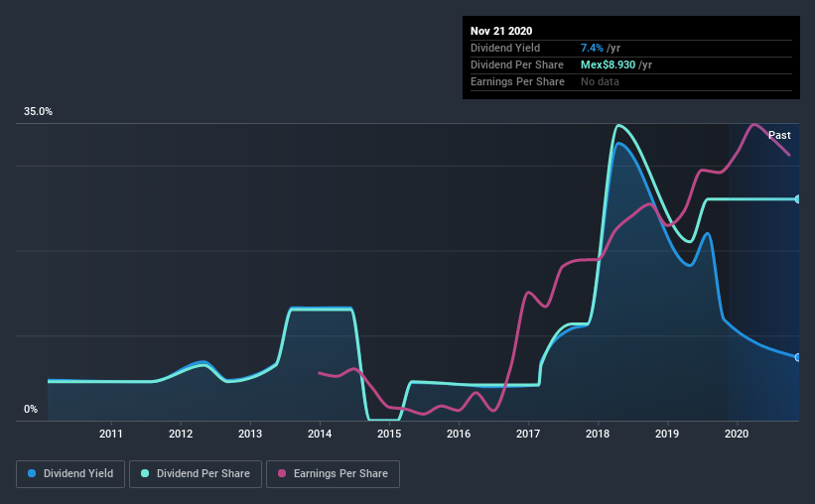Viewport: 815px width, 504px height.
Task: Click the blue Dividend Yield legend dot
Action: click(x=32, y=473)
